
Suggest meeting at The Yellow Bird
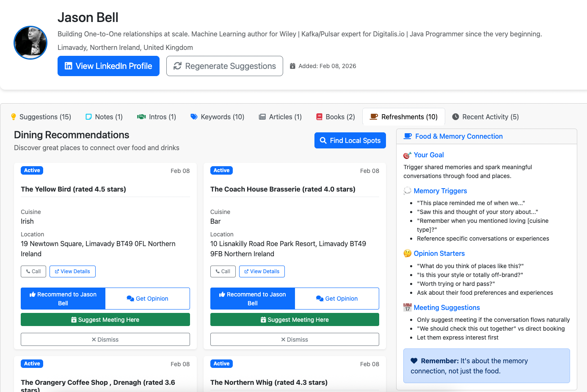(105, 320)
